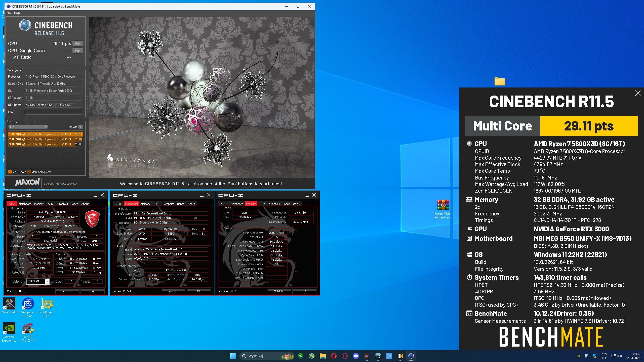Click the Motherboard icon in BenchMate panel
Screen dimensions: 644x362
[x=469, y=238]
